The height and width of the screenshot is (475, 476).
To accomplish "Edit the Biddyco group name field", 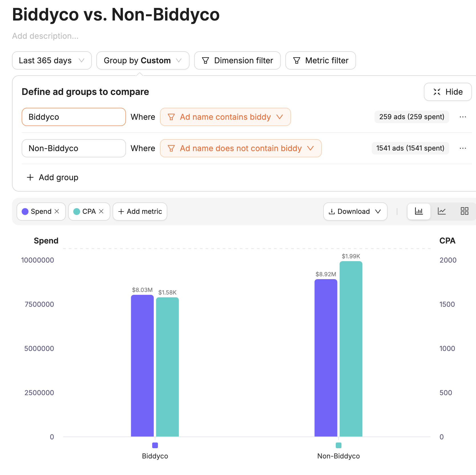I will (x=74, y=117).
